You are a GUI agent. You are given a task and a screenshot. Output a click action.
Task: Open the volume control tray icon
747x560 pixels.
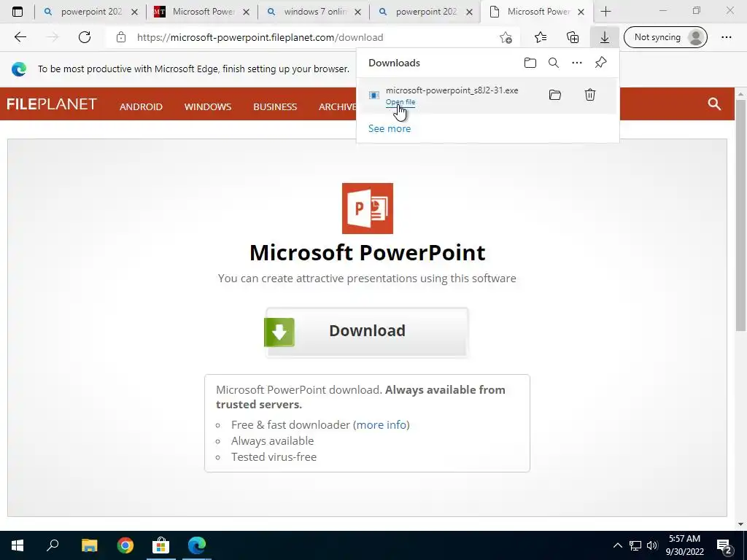click(652, 545)
